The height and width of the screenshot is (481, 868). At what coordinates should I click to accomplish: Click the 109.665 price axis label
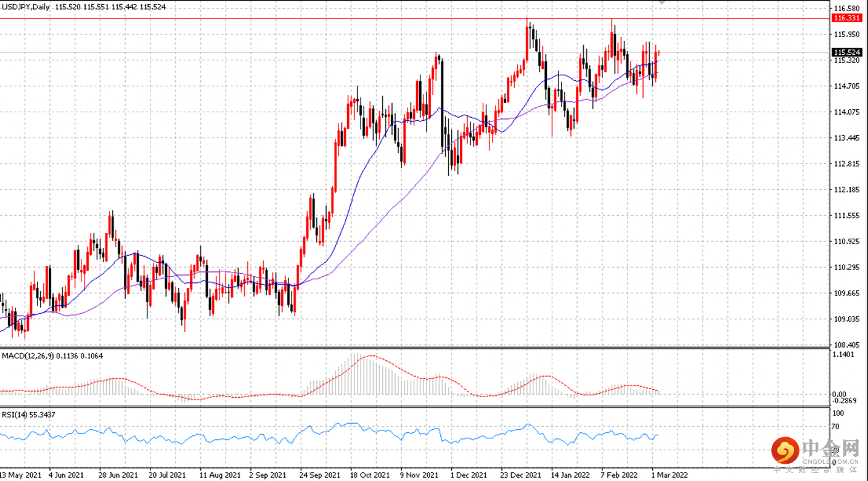[x=846, y=294]
